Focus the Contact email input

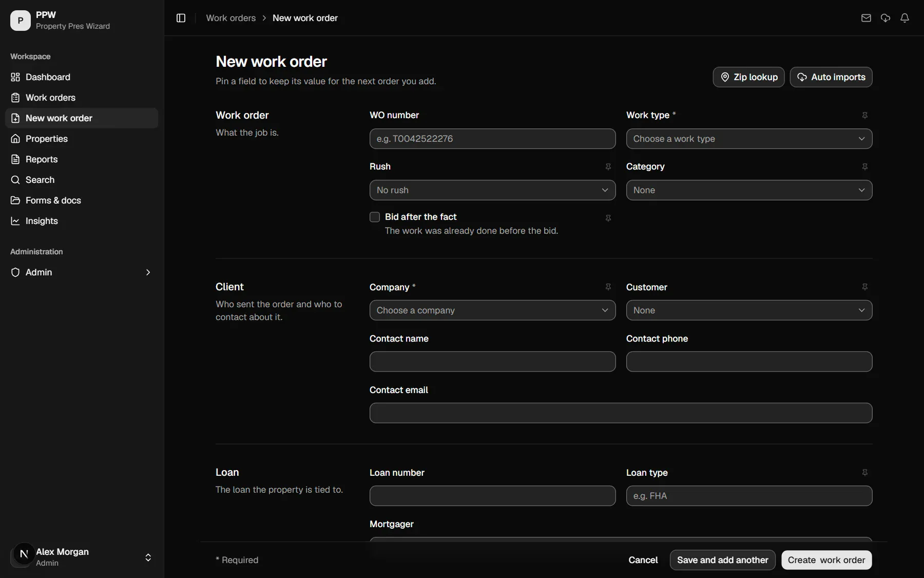pyautogui.click(x=621, y=413)
